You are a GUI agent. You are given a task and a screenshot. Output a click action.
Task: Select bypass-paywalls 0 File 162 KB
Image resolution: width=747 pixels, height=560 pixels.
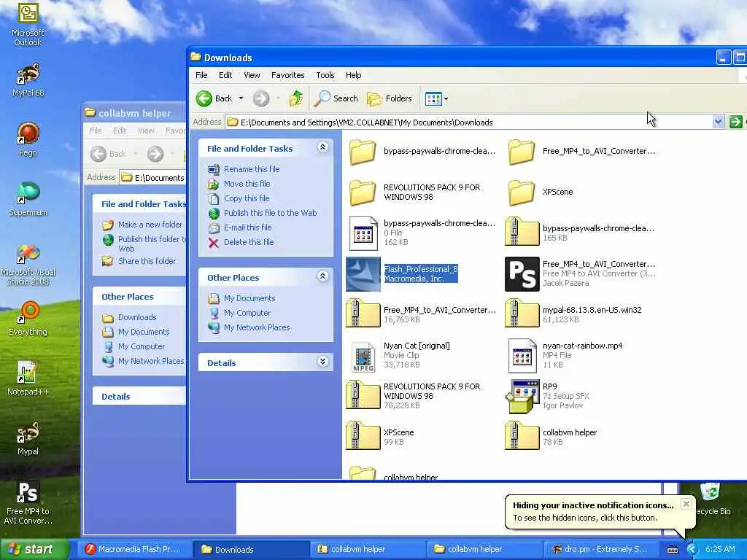tap(422, 233)
